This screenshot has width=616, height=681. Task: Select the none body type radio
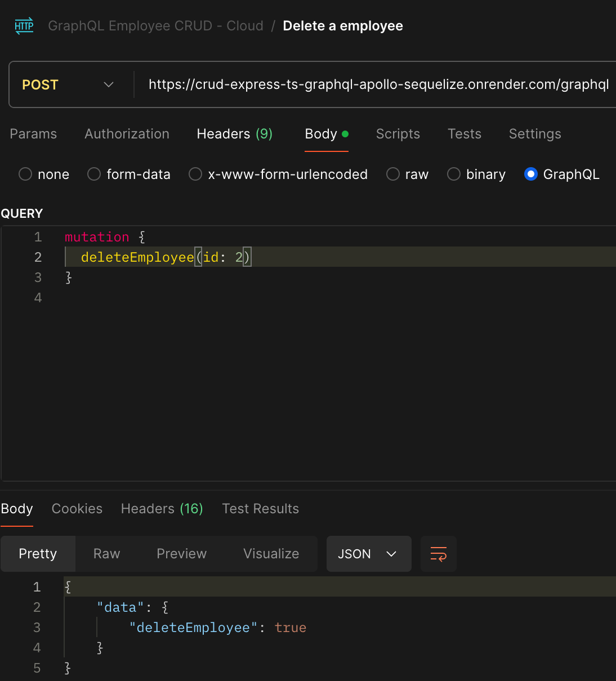(25, 174)
